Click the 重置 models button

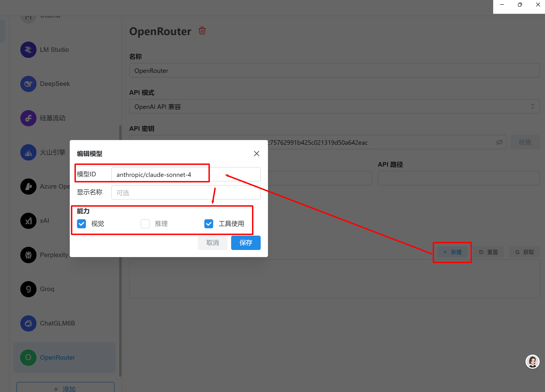(488, 252)
